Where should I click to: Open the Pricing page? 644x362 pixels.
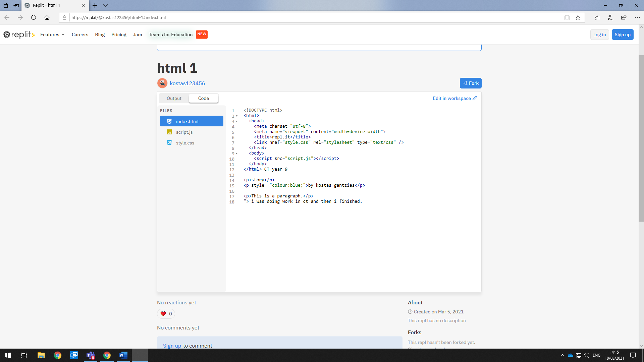click(119, 35)
